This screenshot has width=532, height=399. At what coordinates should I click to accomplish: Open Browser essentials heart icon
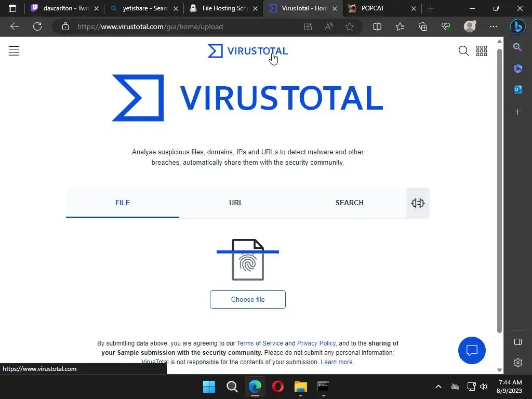pos(446,26)
